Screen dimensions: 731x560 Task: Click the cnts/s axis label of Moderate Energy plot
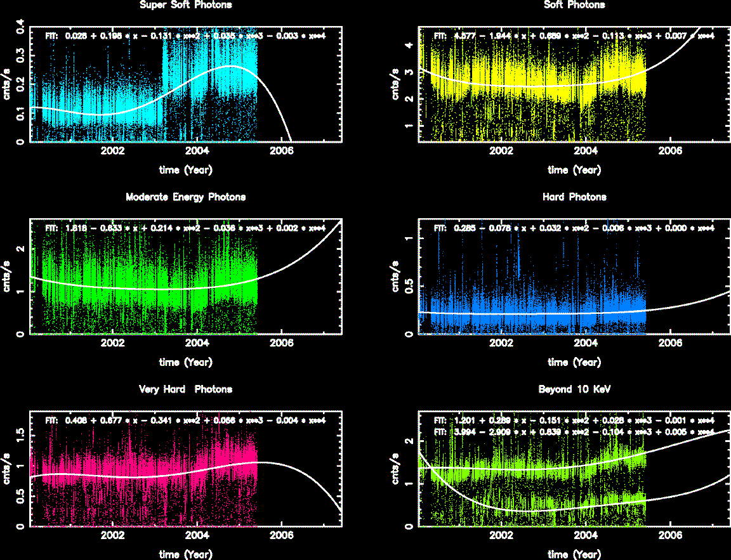[15, 277]
